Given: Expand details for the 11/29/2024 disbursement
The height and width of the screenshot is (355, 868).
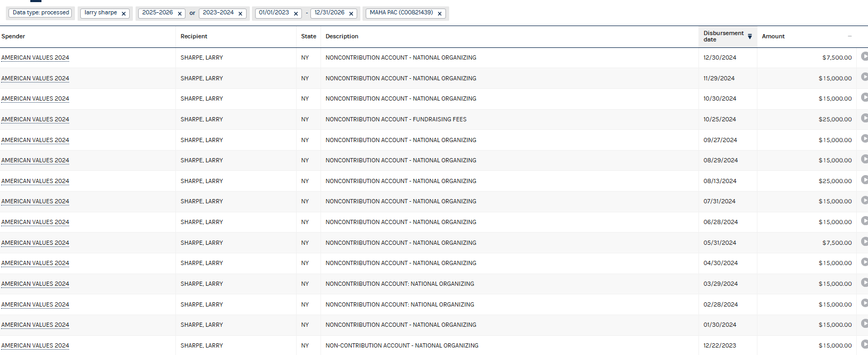Looking at the screenshot, I should [x=864, y=77].
